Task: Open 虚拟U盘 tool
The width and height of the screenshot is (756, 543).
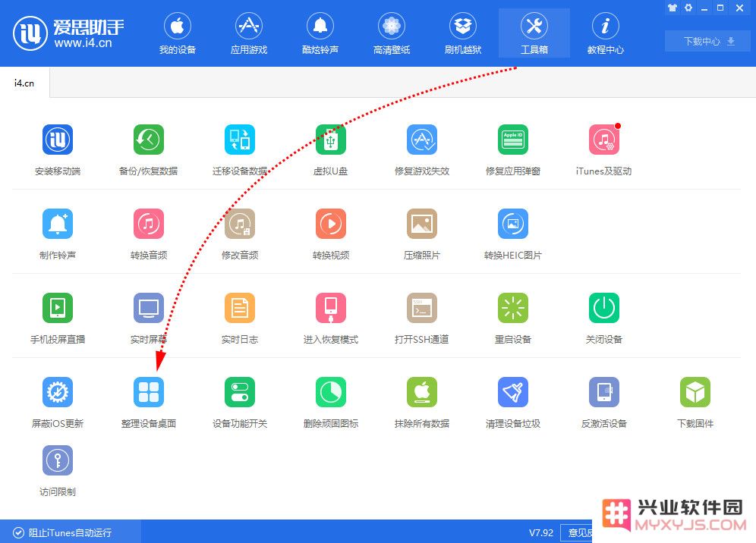Action: (x=331, y=140)
